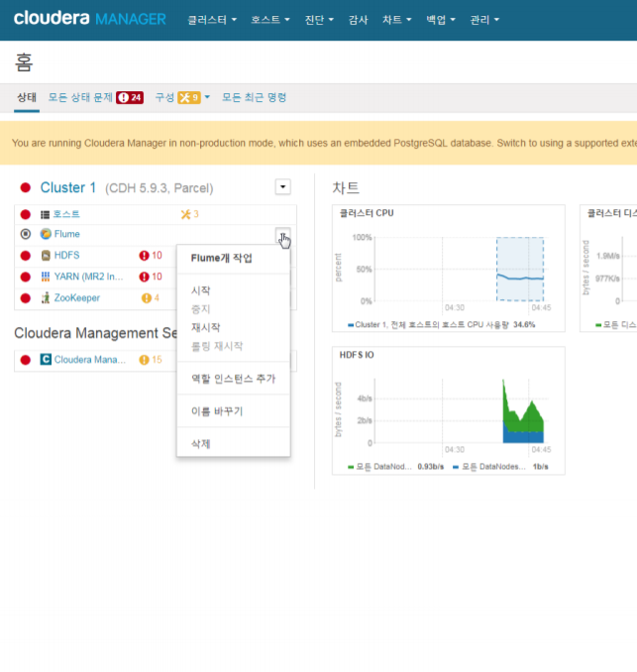The image size is (637, 672).
Task: Click the orange configuration issues badge with 9
Action: pyautogui.click(x=189, y=98)
